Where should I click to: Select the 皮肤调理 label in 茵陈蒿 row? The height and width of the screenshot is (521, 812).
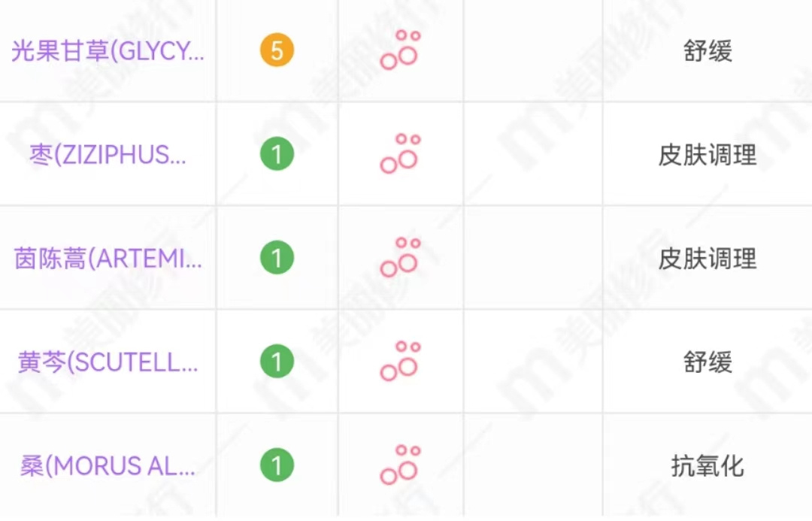707,259
